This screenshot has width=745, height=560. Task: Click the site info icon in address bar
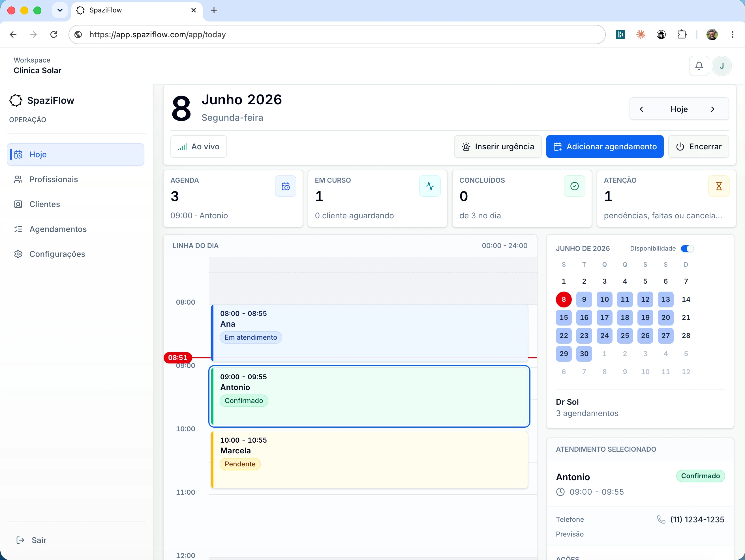78,34
